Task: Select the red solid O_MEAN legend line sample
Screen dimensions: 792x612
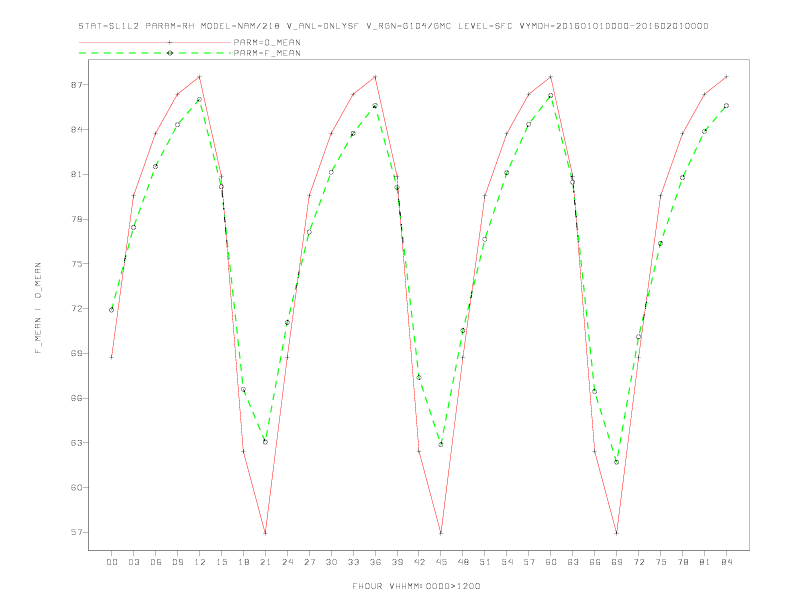Action: click(x=155, y=42)
